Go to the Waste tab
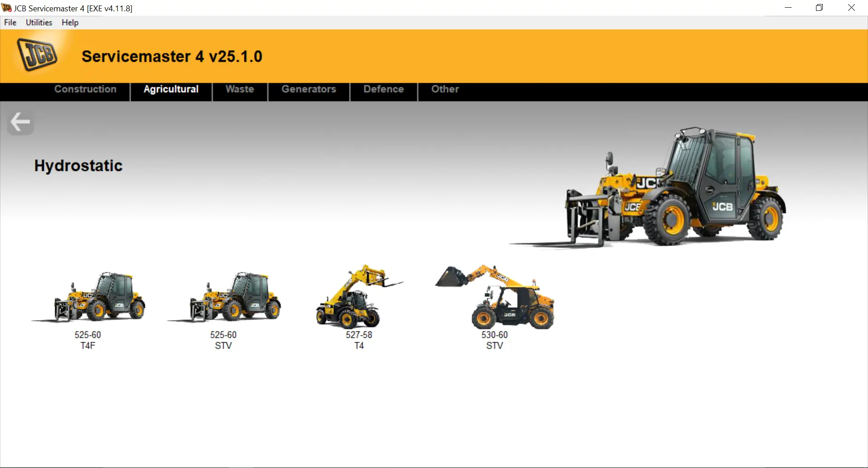The height and width of the screenshot is (468, 868). (240, 90)
